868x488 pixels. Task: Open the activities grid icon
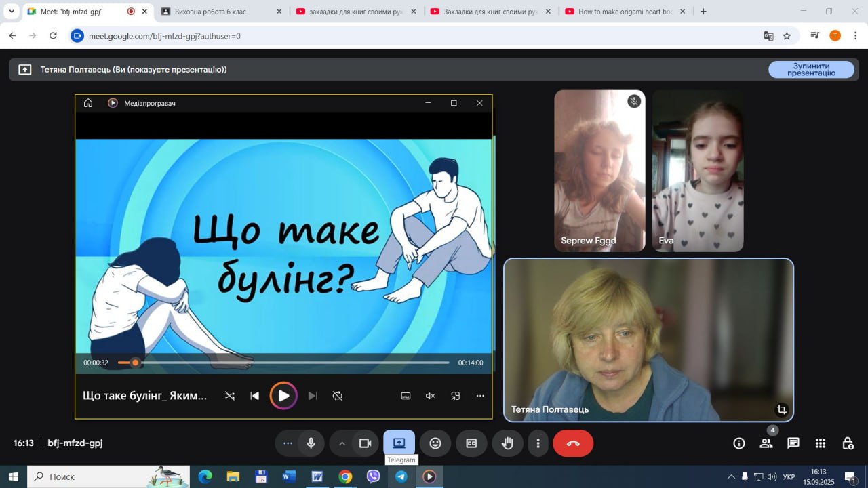click(821, 443)
